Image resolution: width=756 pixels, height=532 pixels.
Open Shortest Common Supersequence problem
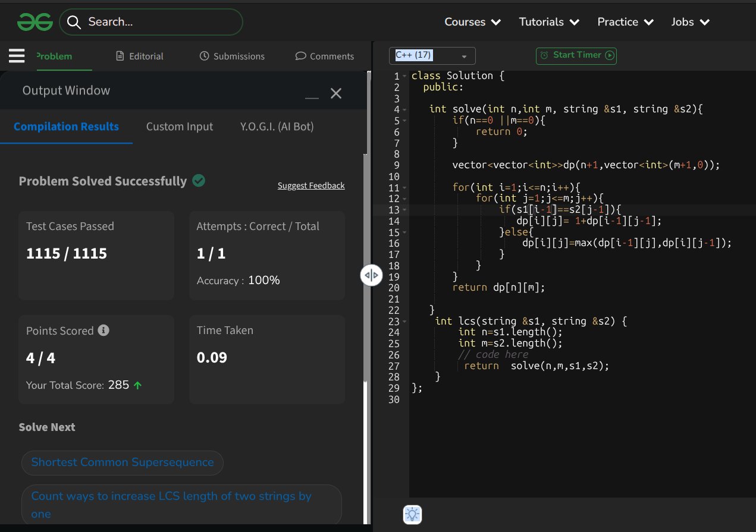(122, 462)
